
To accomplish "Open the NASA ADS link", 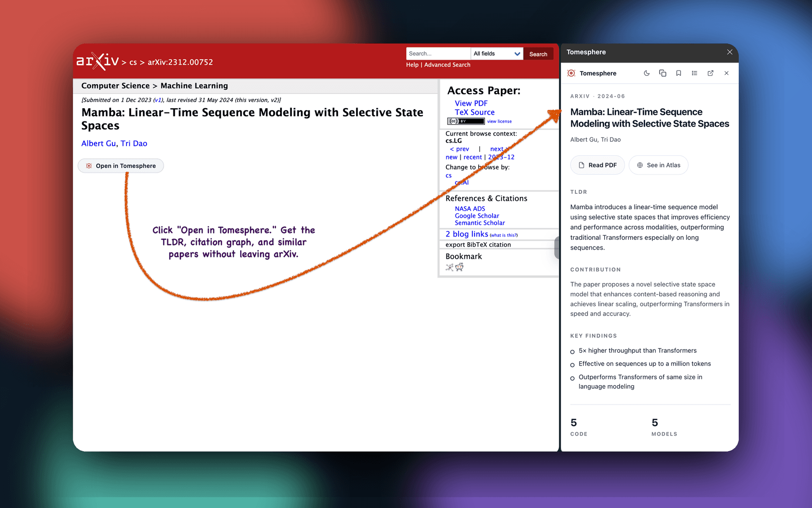I will click(470, 209).
